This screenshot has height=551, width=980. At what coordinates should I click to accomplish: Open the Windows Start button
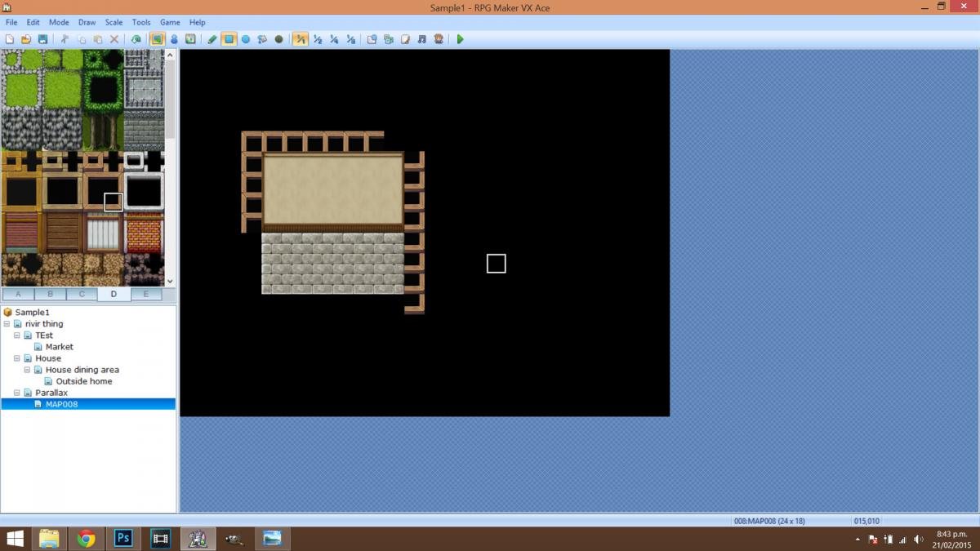click(x=15, y=539)
